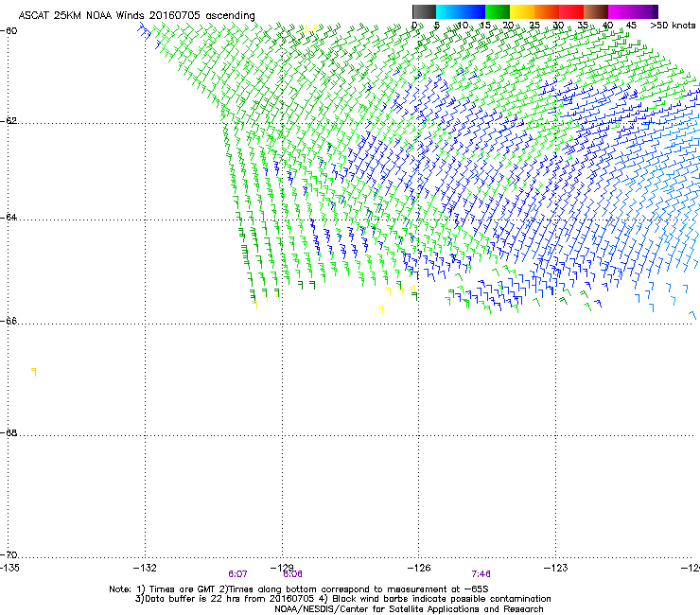Click the cyan-to-blue 5-15 knots legend segment

point(461,11)
